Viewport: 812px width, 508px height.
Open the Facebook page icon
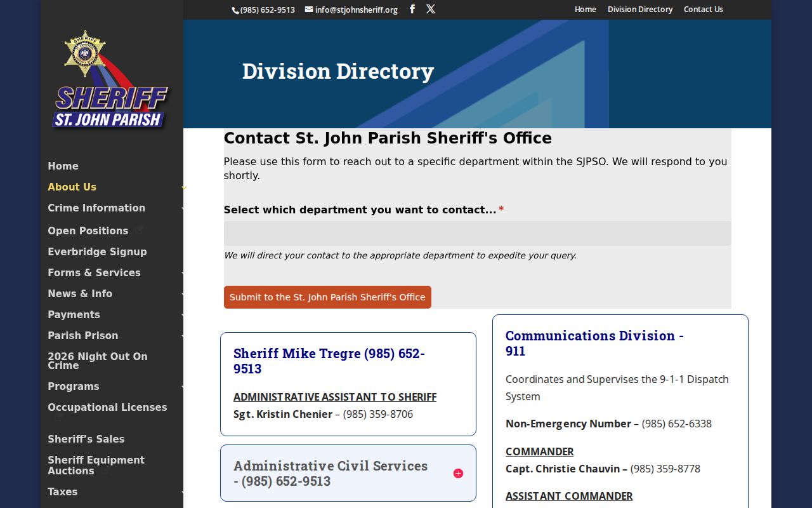pos(412,9)
